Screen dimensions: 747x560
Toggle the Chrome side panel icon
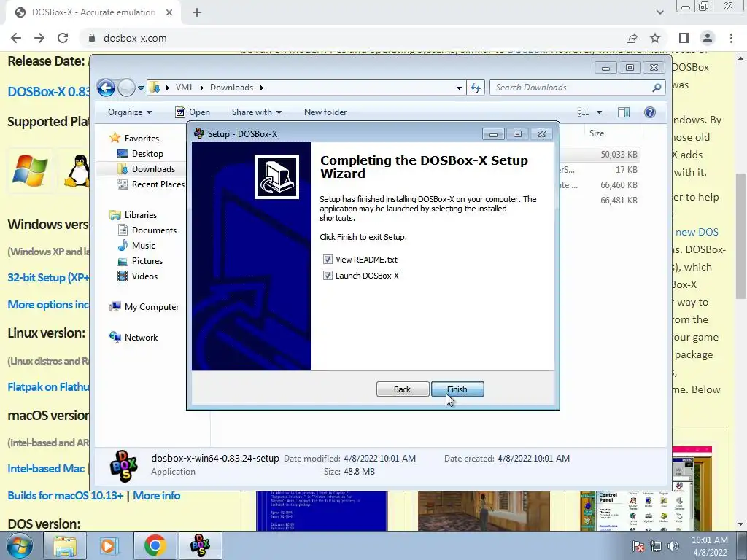pyautogui.click(x=684, y=38)
